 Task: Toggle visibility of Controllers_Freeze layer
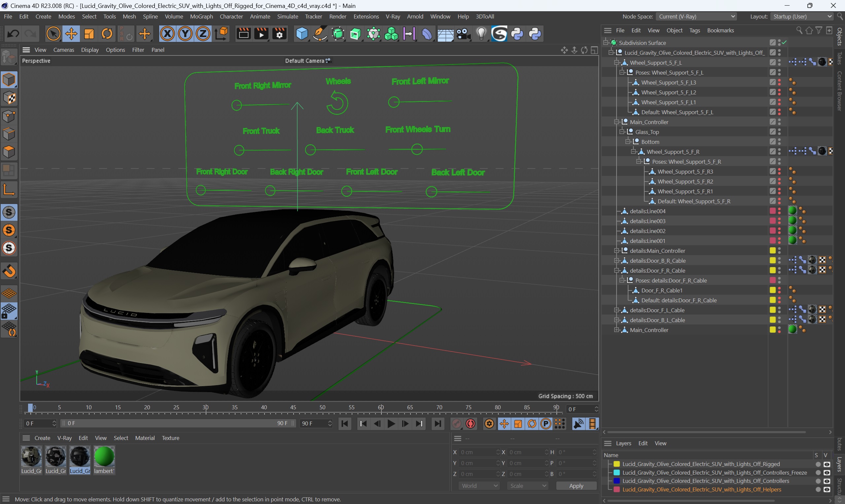pos(827,472)
